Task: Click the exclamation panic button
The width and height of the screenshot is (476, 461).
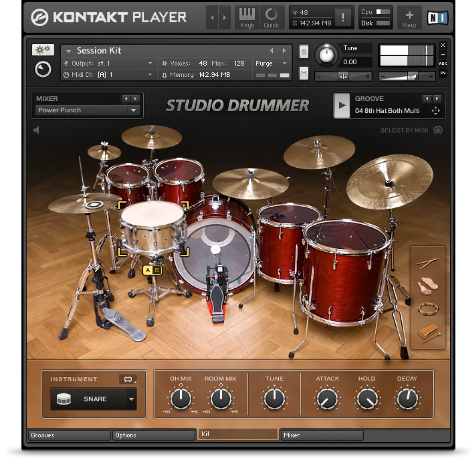Action: click(343, 17)
